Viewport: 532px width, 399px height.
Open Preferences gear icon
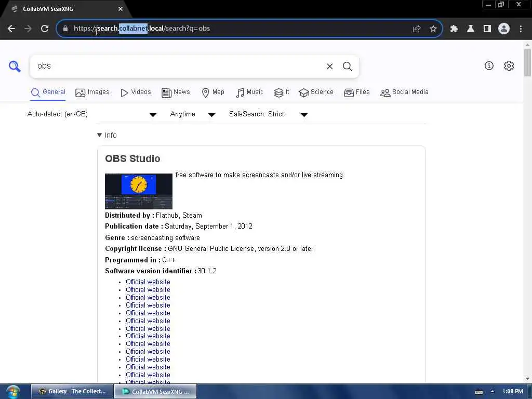click(509, 66)
